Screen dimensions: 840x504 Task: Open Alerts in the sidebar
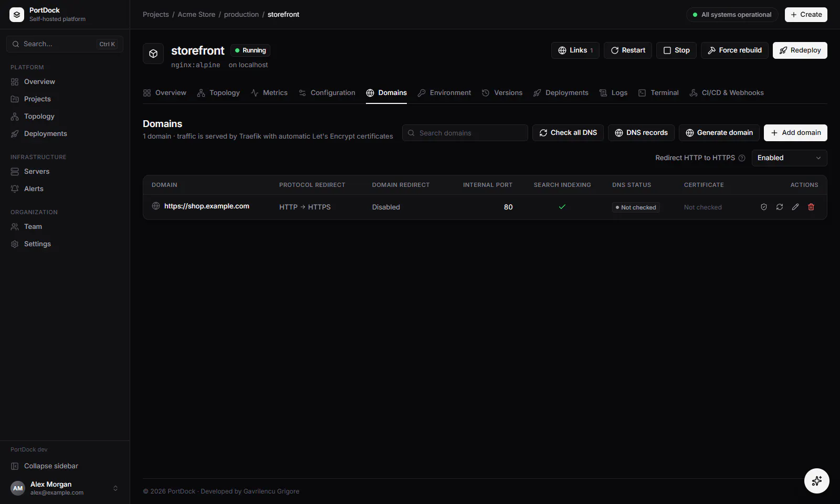coord(65,188)
